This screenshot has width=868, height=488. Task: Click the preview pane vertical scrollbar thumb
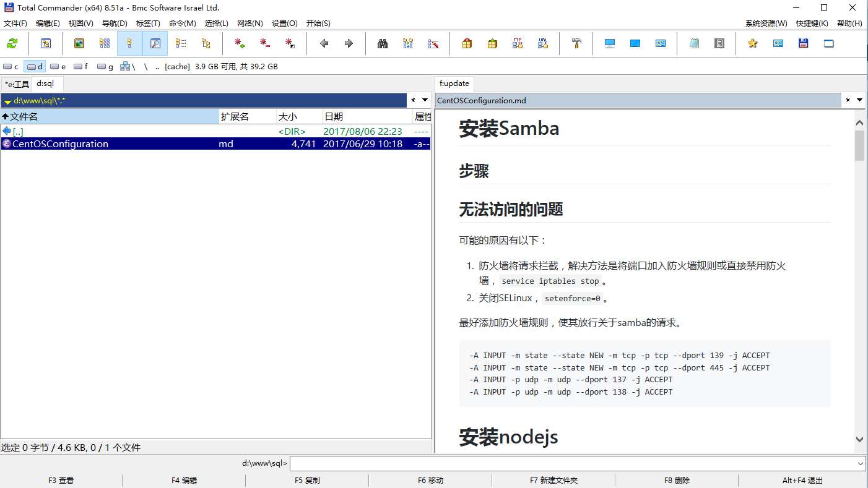[x=859, y=146]
